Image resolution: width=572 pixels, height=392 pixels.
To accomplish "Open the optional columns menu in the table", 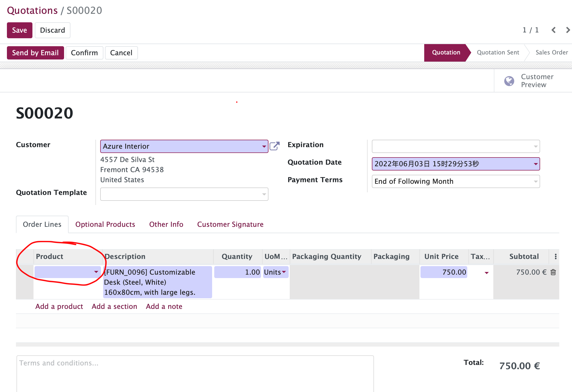I will 555,257.
